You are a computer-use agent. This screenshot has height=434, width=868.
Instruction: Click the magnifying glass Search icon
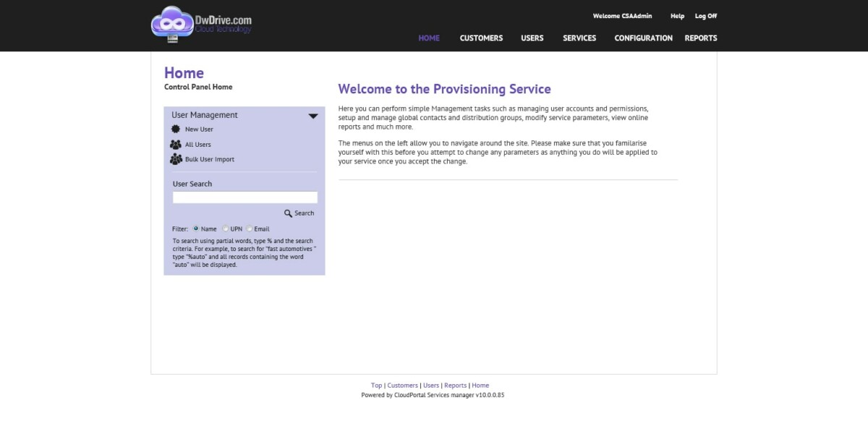pos(289,213)
